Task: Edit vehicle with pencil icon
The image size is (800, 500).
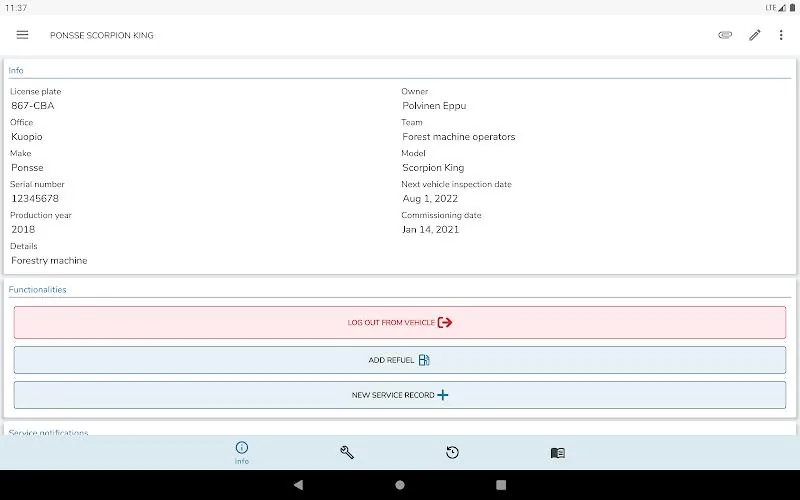Action: click(x=755, y=35)
